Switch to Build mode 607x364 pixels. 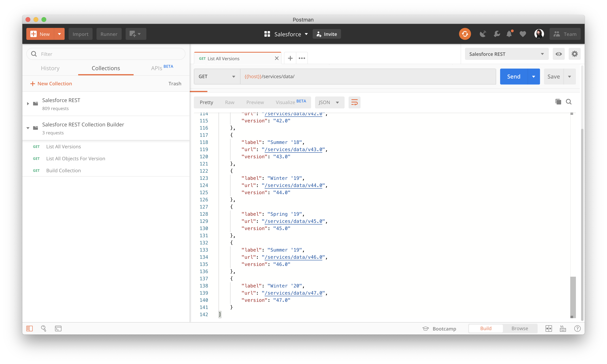point(486,328)
